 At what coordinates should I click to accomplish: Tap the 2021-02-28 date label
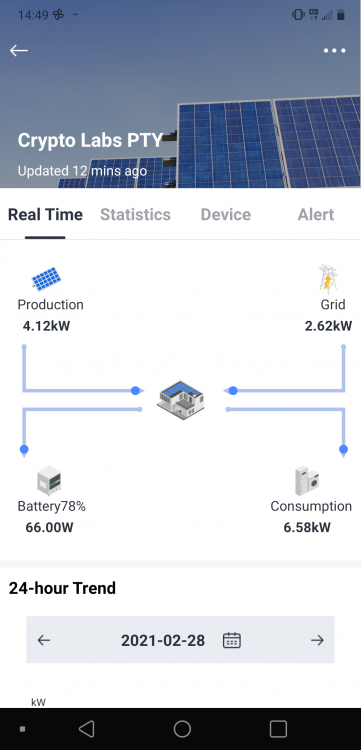[x=163, y=640]
